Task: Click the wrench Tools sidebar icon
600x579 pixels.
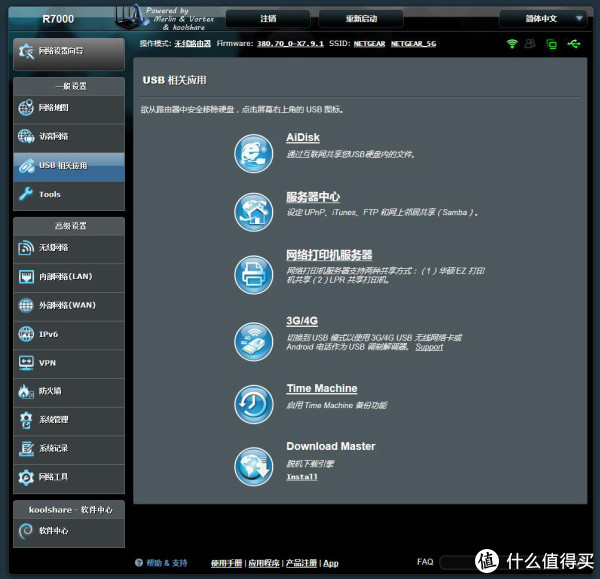Action: coord(26,194)
